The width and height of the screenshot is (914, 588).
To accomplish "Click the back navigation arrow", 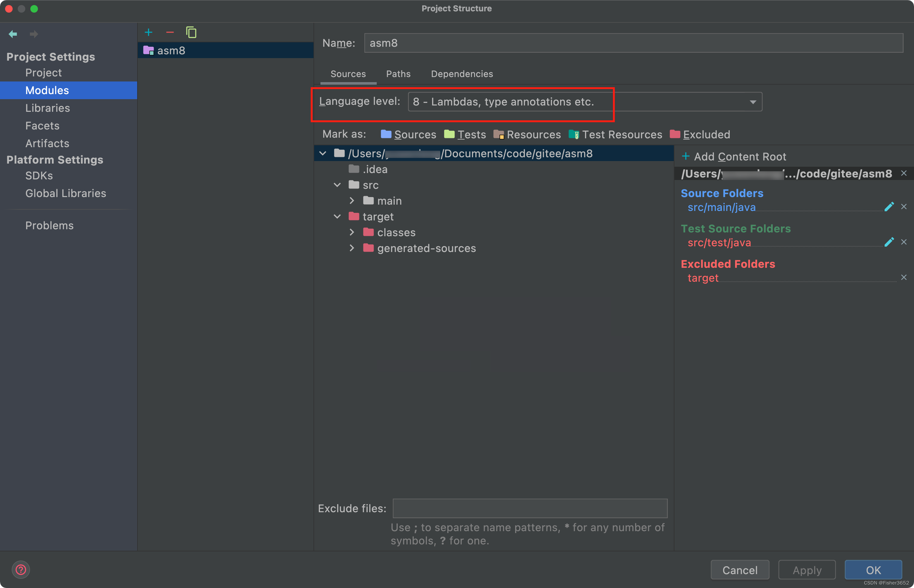I will [x=13, y=34].
